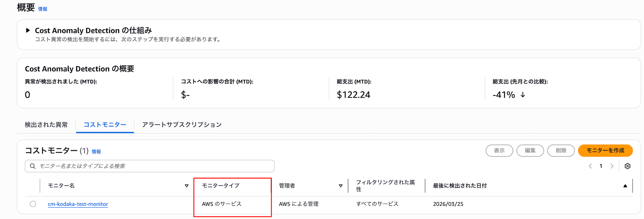Click the 表示 button
Viewport: 644px width, 219px height.
499,150
